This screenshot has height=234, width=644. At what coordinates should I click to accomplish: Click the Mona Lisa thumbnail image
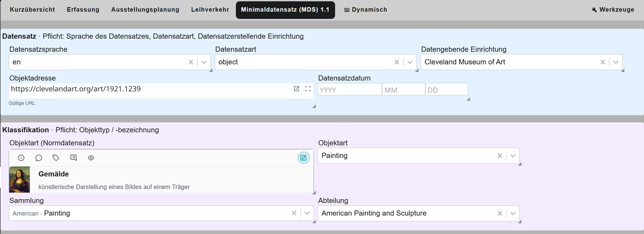point(19,179)
